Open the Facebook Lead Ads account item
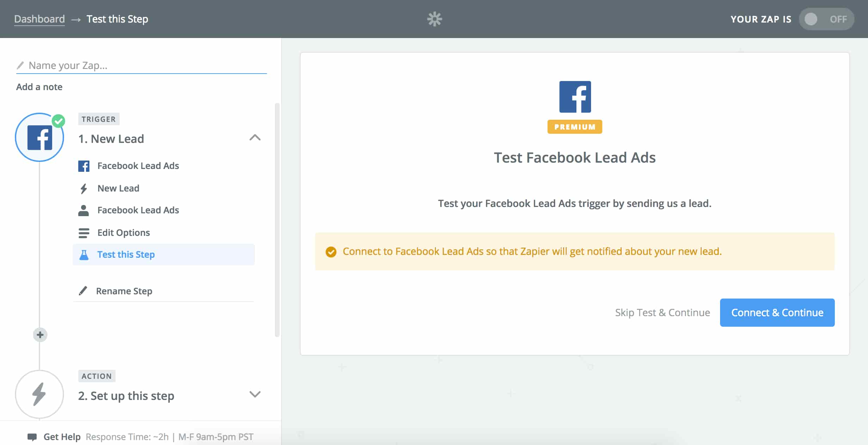This screenshot has width=868, height=445. [164, 210]
